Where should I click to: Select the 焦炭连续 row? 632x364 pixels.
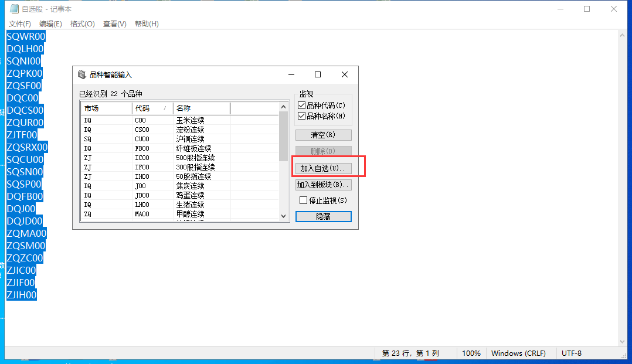click(180, 186)
